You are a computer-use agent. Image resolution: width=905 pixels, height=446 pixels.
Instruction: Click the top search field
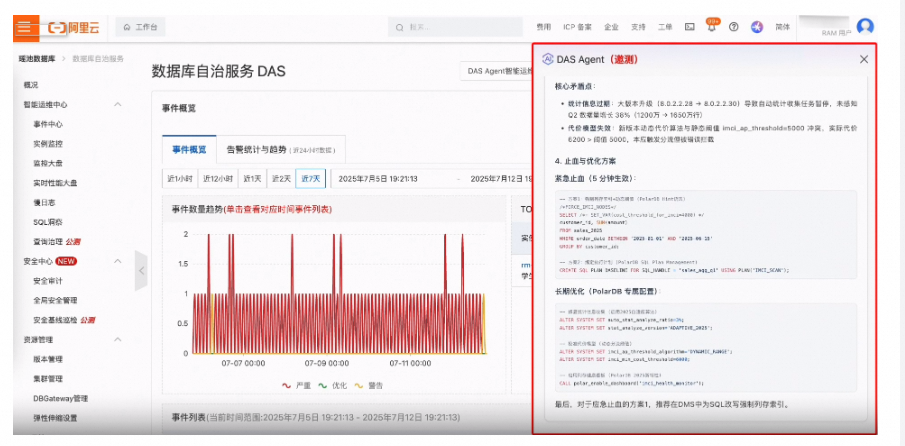click(x=457, y=27)
